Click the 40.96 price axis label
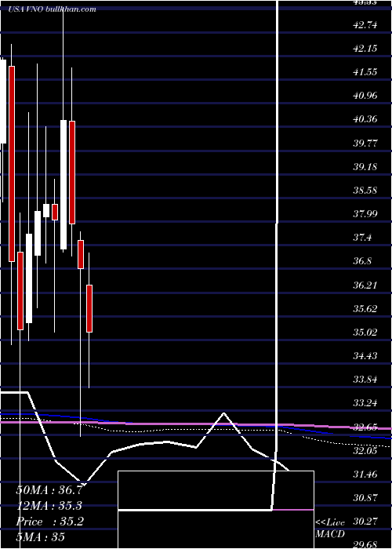392x549 pixels. click(365, 96)
